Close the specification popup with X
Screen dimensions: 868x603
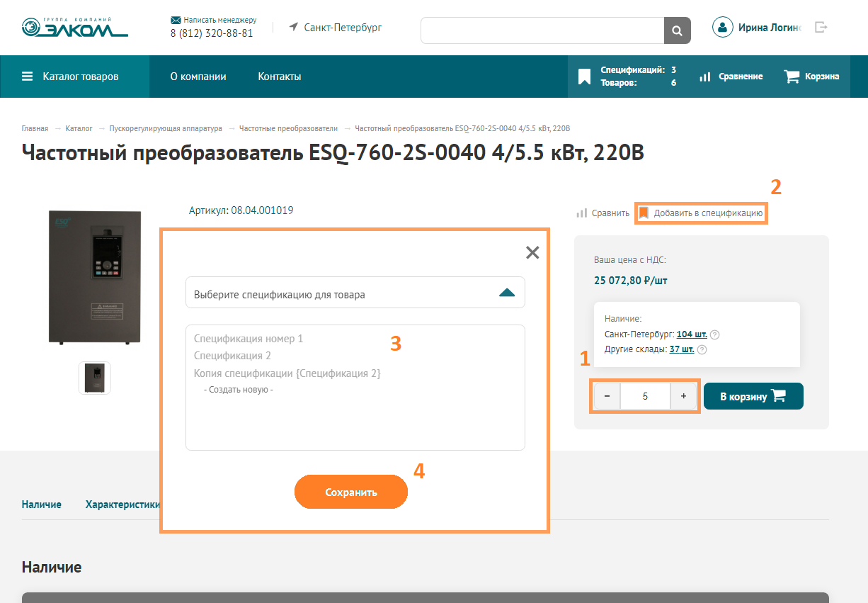tap(532, 252)
